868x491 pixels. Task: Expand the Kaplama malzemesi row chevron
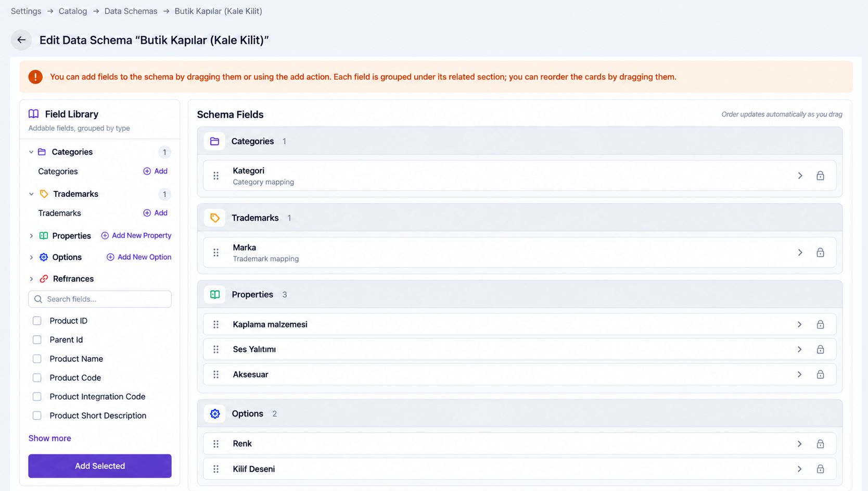click(x=800, y=324)
